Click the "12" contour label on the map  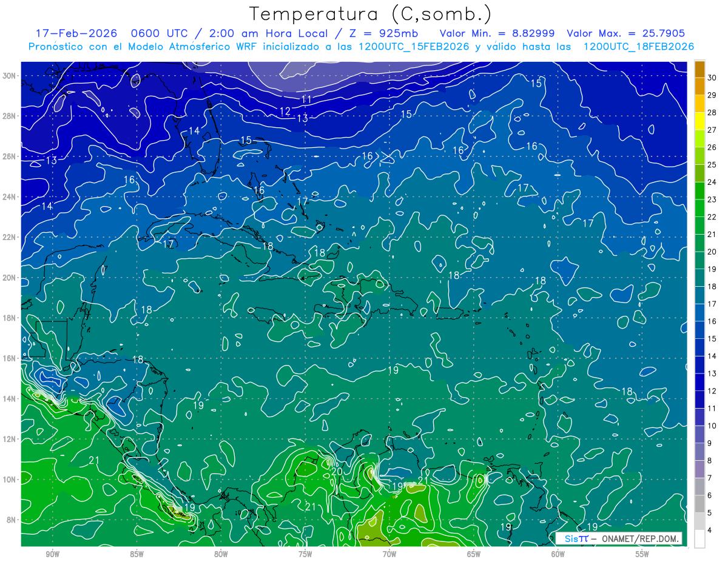point(285,112)
